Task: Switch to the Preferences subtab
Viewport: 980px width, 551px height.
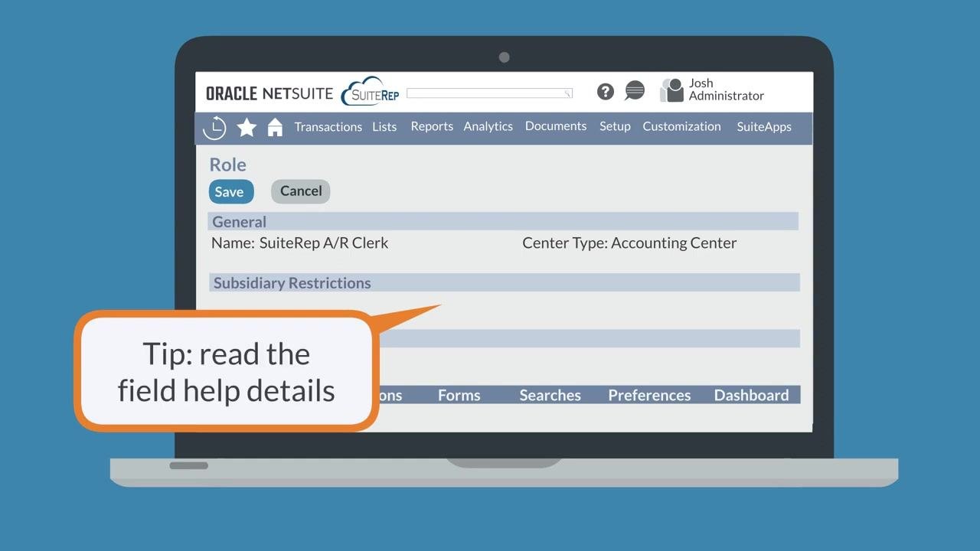Action: [649, 396]
